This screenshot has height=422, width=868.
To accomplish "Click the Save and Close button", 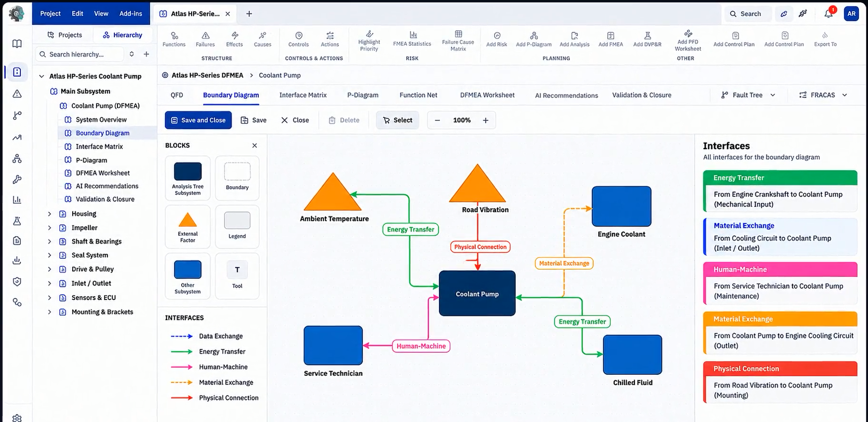I will click(198, 120).
